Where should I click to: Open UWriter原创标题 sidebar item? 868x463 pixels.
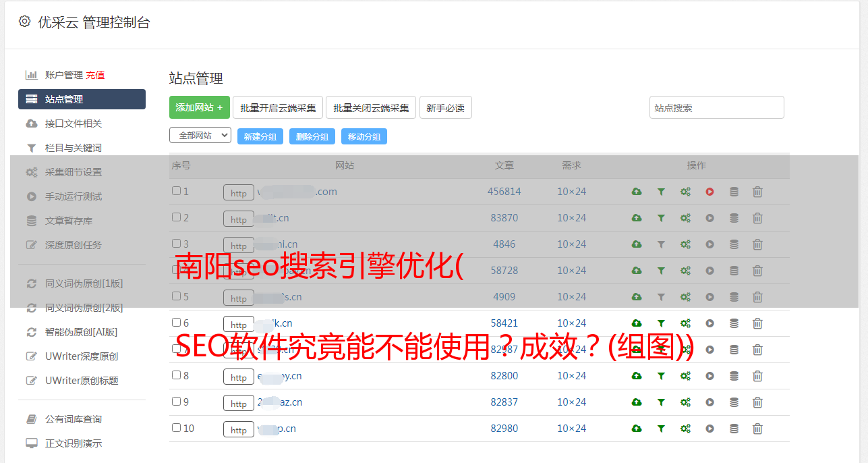pos(82,381)
